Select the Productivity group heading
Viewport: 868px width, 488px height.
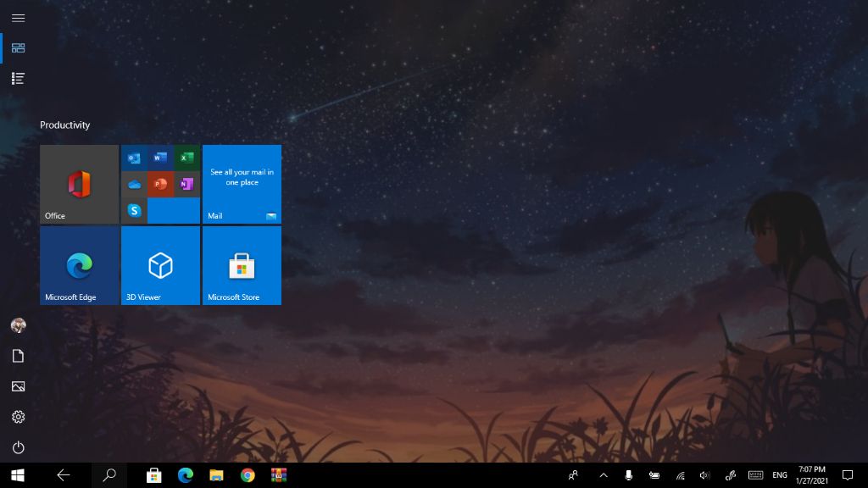64,125
